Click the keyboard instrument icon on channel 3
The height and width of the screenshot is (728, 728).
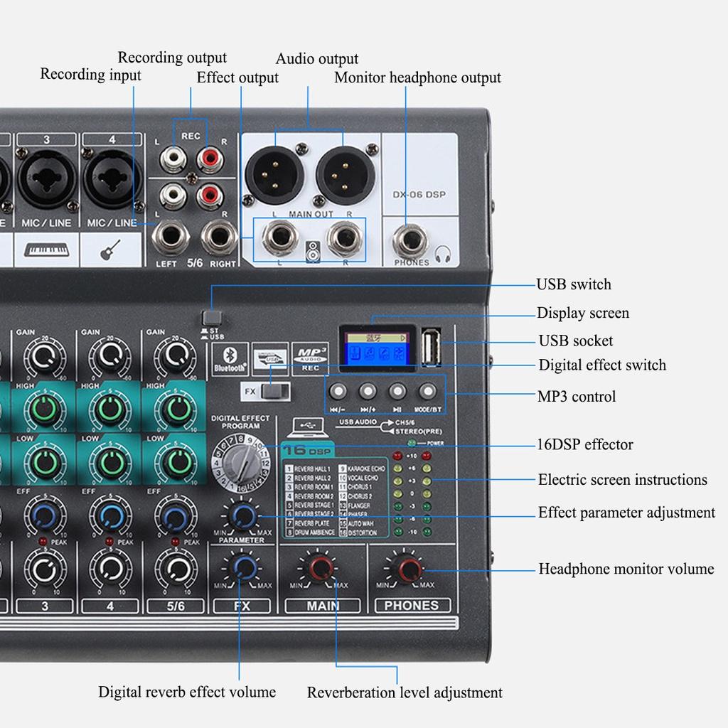pyautogui.click(x=46, y=249)
